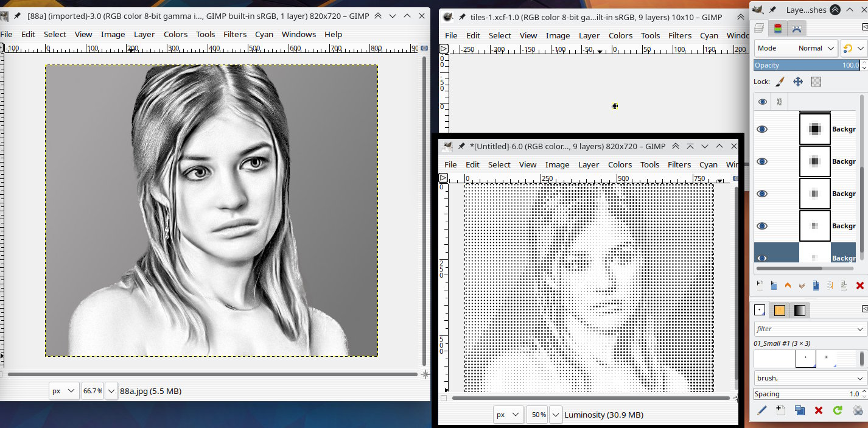Screen dimensions: 868x428
Task: Click the brush filter input field
Action: tap(803, 329)
